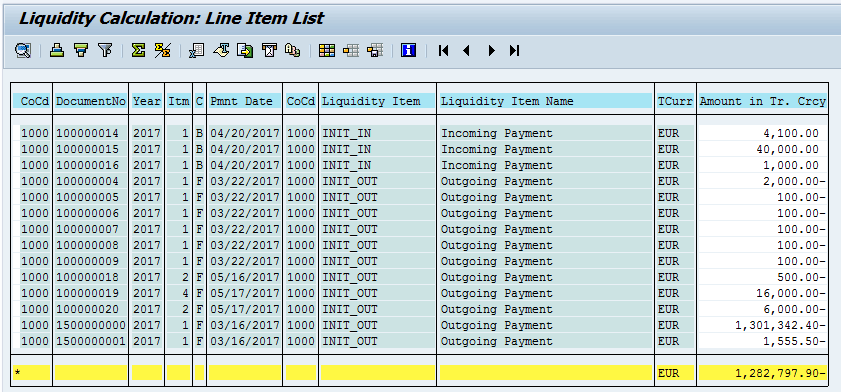Image resolution: width=841 pixels, height=392 pixels.
Task: Save the list to a local file
Action: 245,51
